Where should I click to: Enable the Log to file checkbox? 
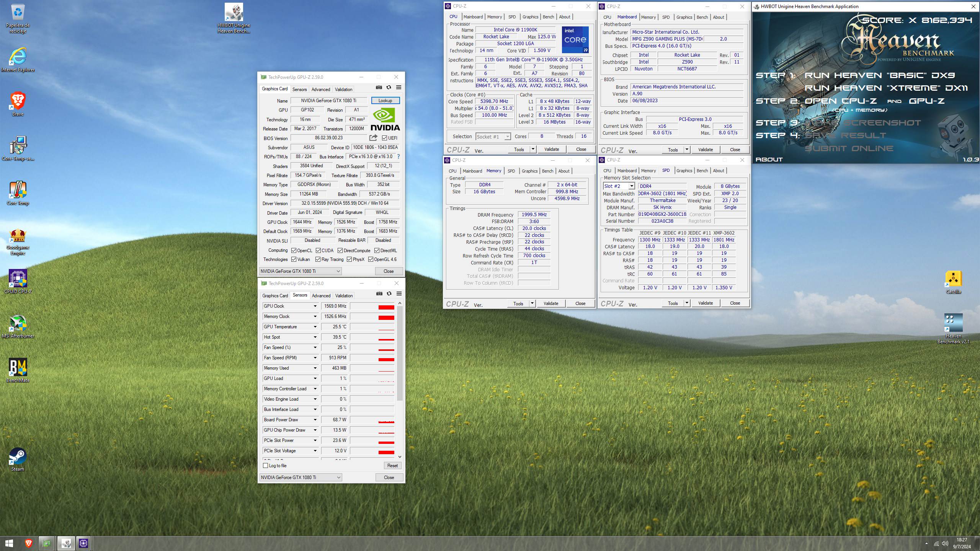click(x=266, y=466)
